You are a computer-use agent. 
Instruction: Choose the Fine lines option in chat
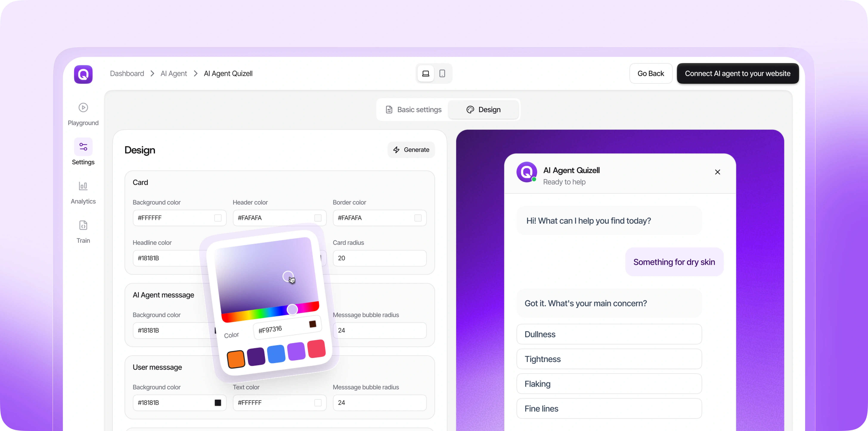coord(609,409)
